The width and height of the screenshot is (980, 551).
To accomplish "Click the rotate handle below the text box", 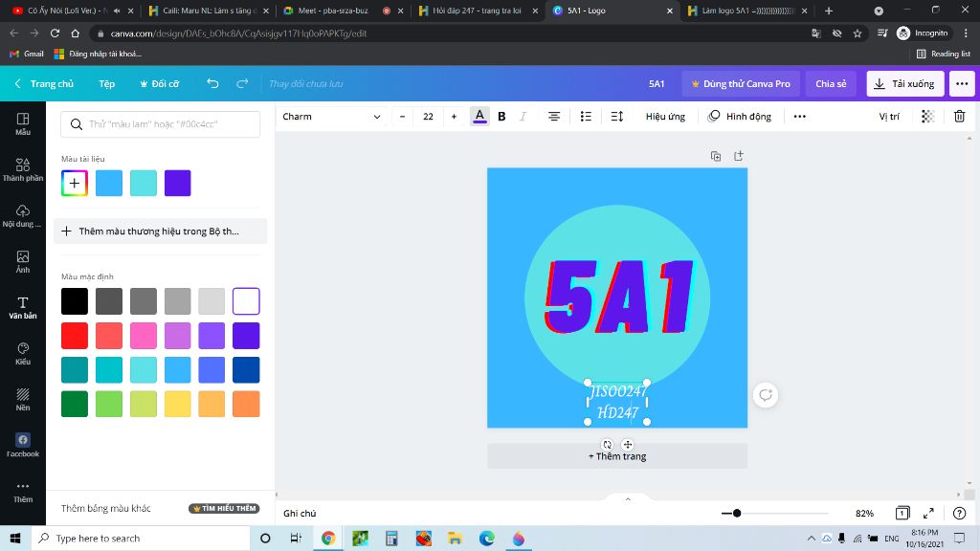I will 607,445.
